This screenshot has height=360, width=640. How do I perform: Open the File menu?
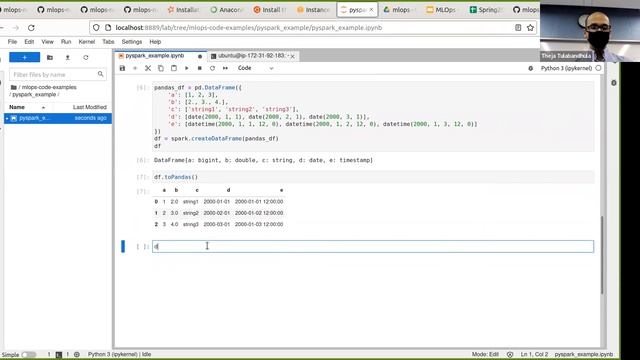[x=12, y=42]
